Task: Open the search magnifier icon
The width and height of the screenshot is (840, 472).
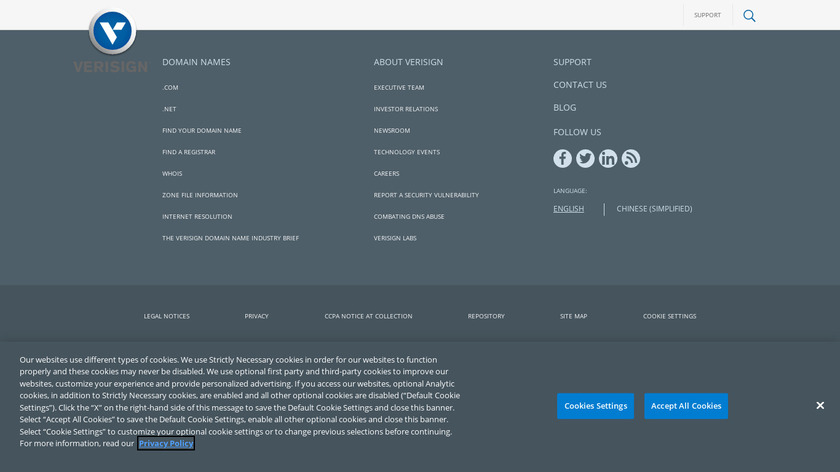Action: tap(749, 16)
